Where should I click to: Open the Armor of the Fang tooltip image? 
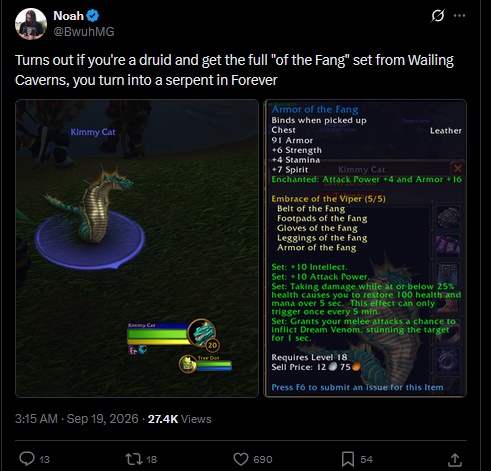(x=365, y=248)
